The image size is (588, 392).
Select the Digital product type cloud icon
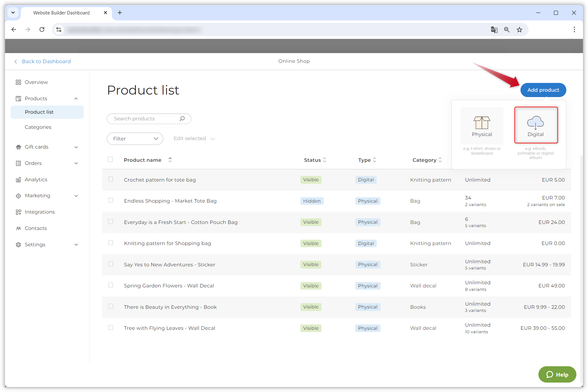535,123
